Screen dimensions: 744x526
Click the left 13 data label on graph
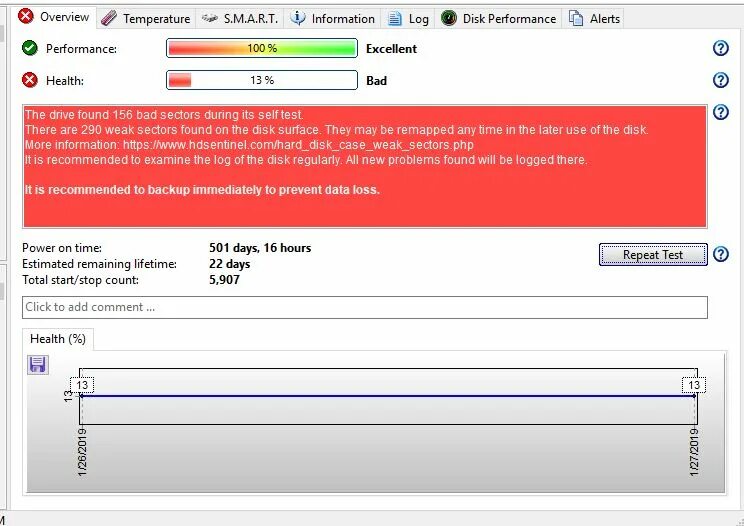pos(82,385)
